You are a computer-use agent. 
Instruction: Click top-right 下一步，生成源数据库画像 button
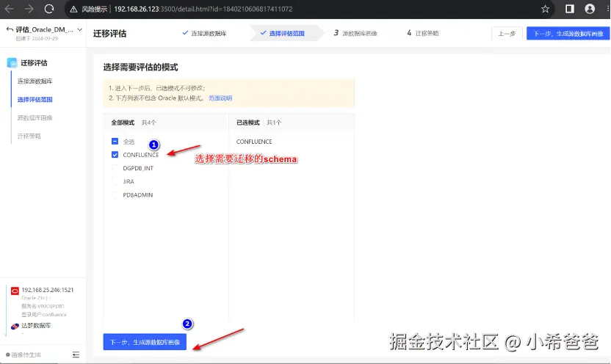click(568, 34)
